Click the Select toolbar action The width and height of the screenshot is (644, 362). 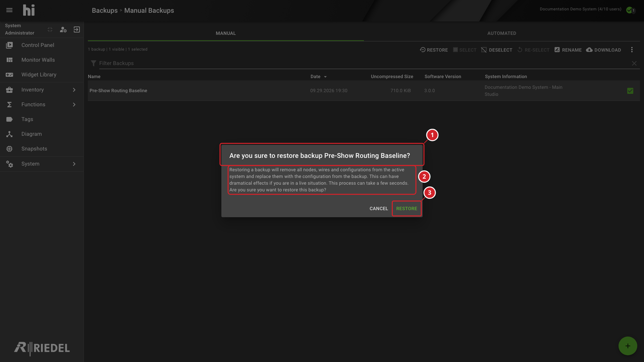(465, 50)
